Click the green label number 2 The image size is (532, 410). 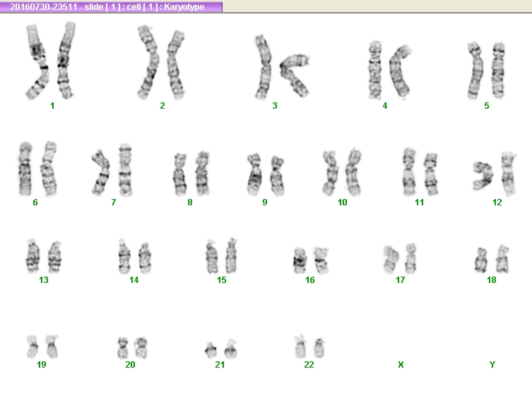pos(162,106)
